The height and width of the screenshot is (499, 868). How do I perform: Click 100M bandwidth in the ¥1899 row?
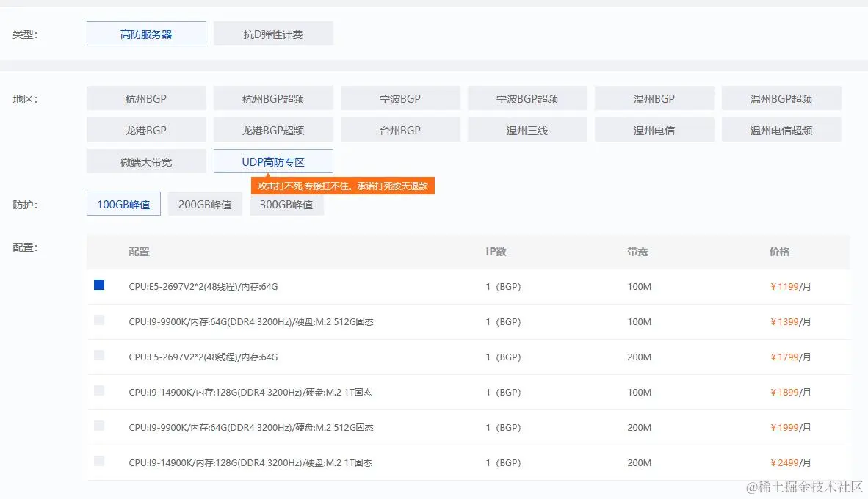pyautogui.click(x=640, y=393)
